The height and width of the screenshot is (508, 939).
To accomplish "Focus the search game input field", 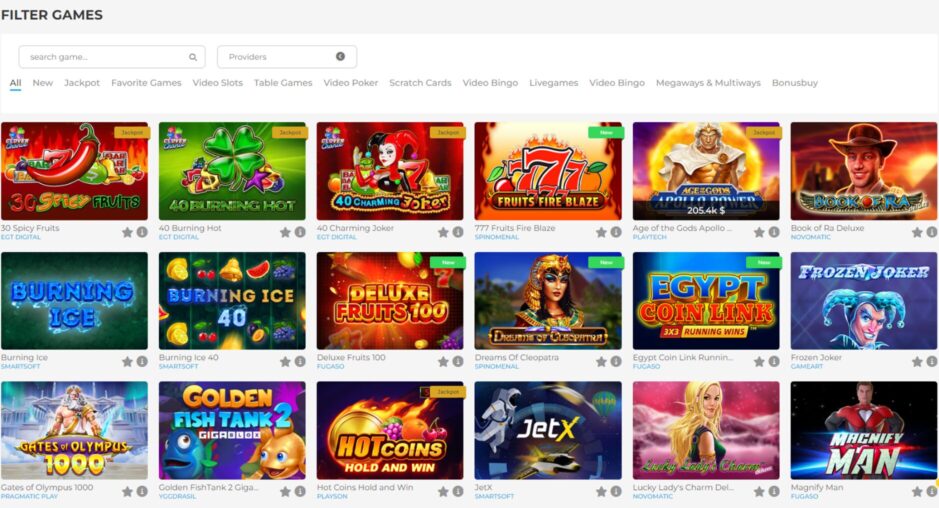I will pos(105,57).
